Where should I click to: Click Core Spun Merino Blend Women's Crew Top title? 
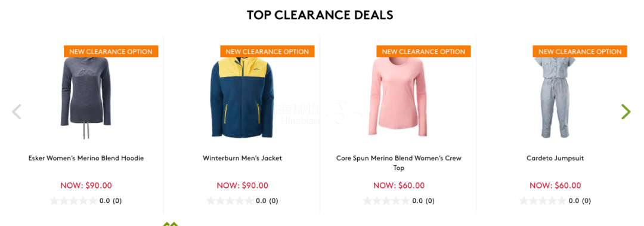(x=399, y=163)
